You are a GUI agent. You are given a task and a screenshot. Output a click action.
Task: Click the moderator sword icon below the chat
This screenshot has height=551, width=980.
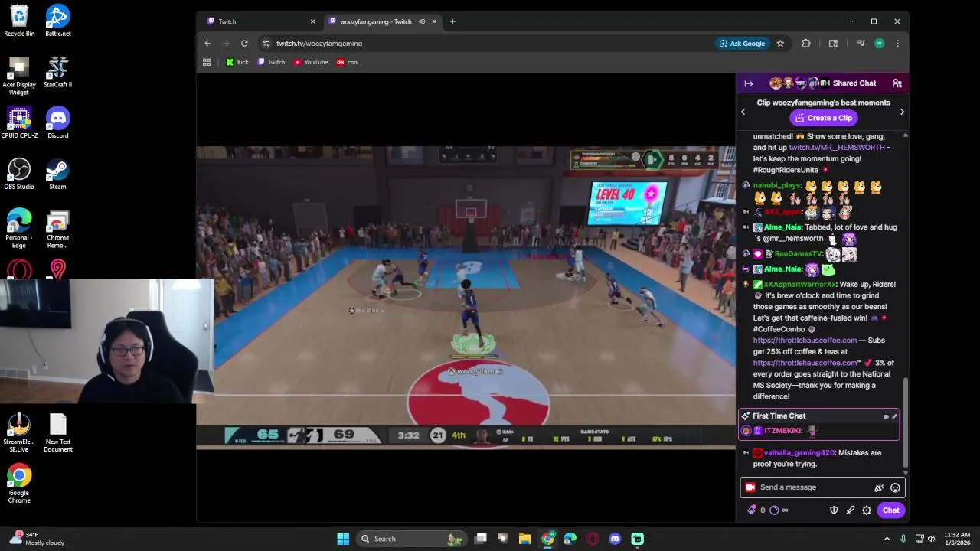pos(850,510)
